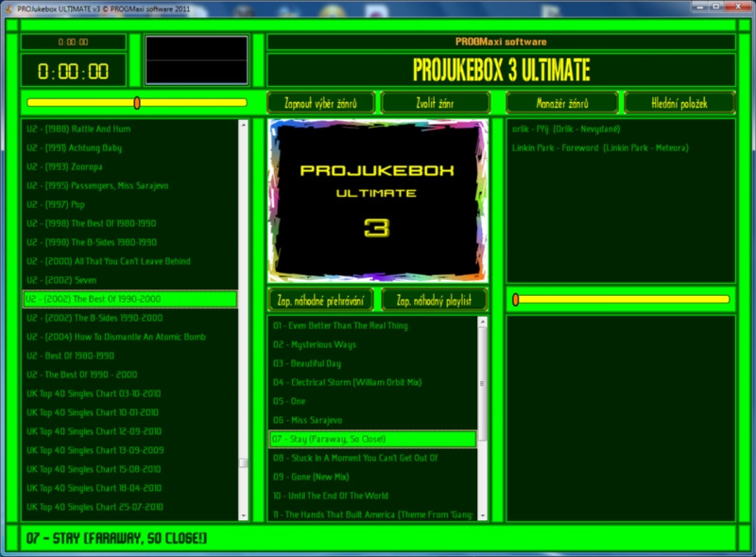This screenshot has height=557, width=756.
Task: Select track 05 - One
Action: coord(372,401)
